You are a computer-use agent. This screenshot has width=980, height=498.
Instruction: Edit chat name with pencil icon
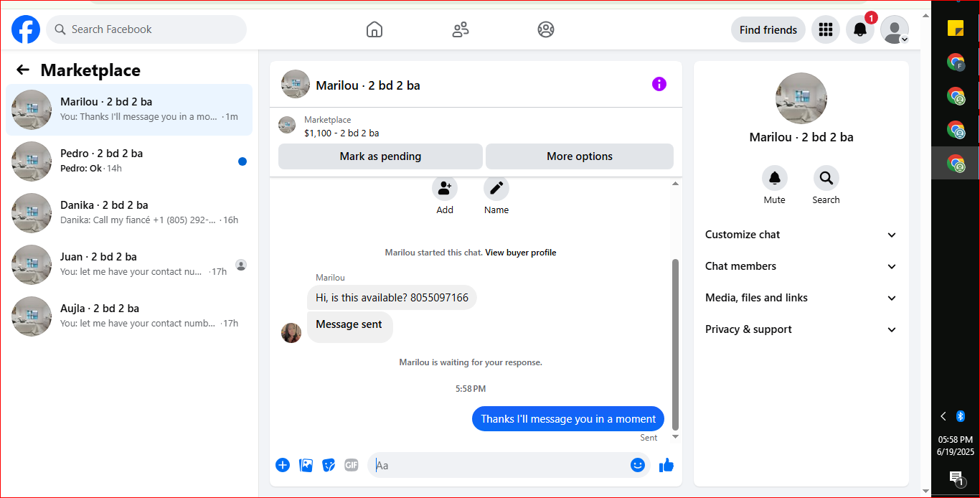(x=496, y=189)
